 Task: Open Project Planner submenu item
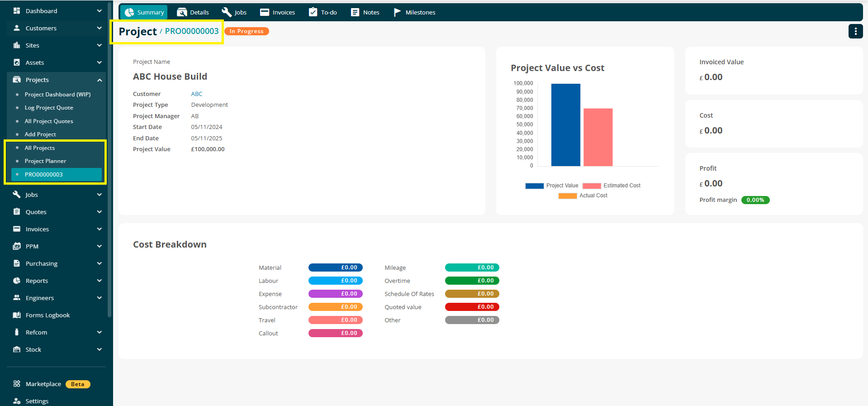point(45,161)
